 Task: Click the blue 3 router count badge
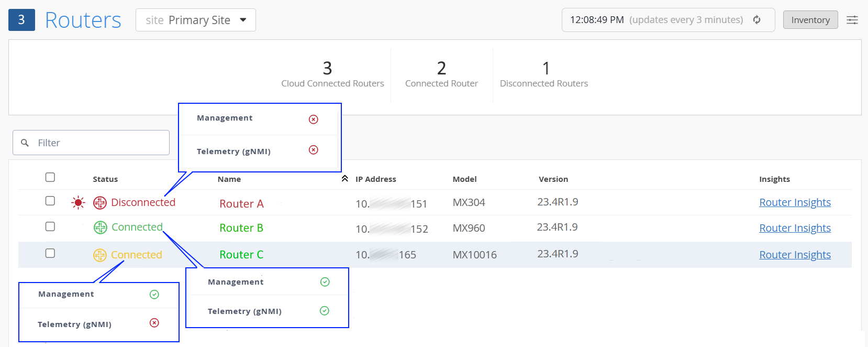coord(21,20)
